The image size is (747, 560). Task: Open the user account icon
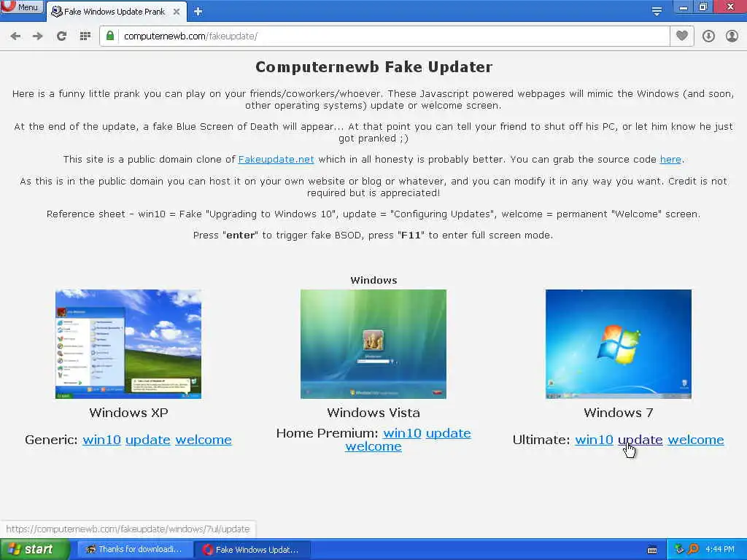pyautogui.click(x=732, y=36)
